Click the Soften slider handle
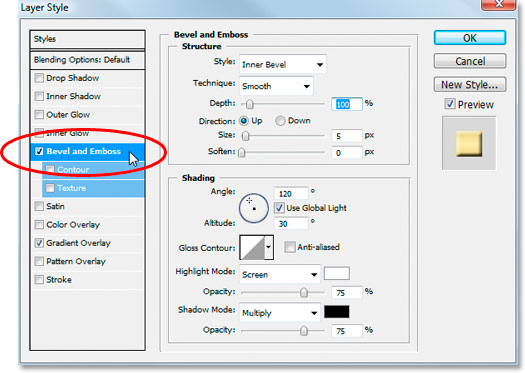 241,152
